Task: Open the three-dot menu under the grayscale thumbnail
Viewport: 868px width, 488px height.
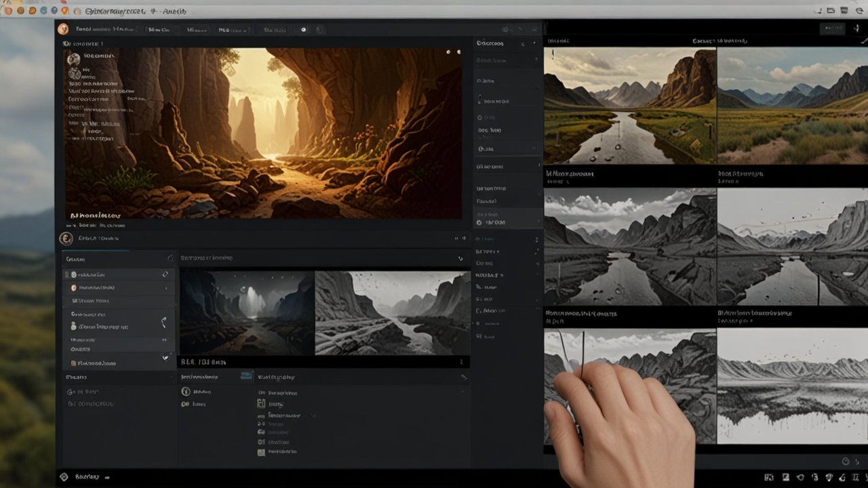Action: coord(460,362)
